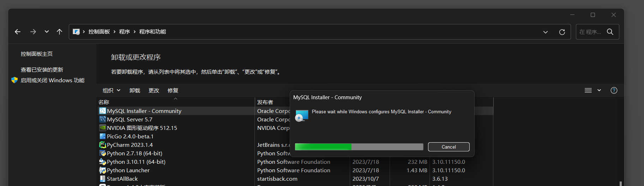Click the MySQL Installer progress bar

359,147
